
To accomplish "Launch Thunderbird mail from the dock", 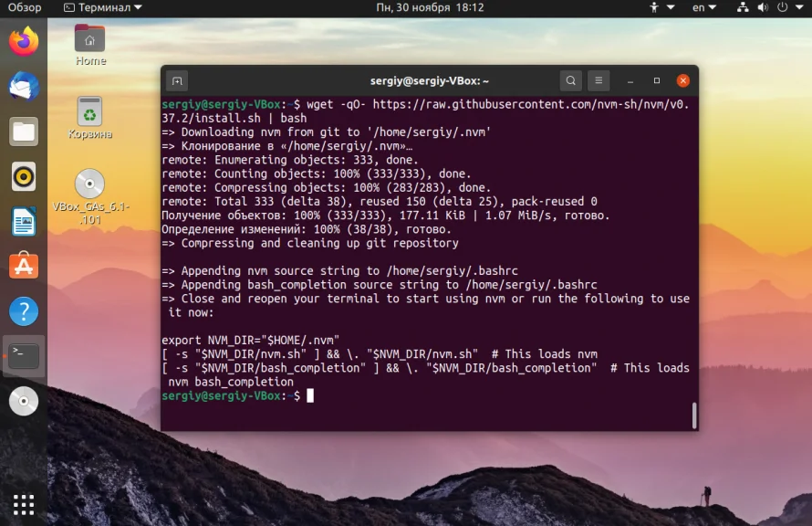I will point(24,86).
